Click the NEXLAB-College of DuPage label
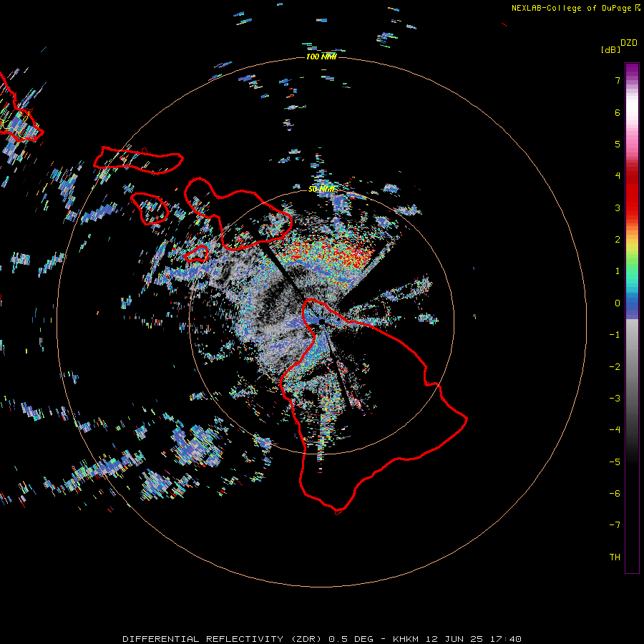The image size is (644, 644). pos(576,8)
